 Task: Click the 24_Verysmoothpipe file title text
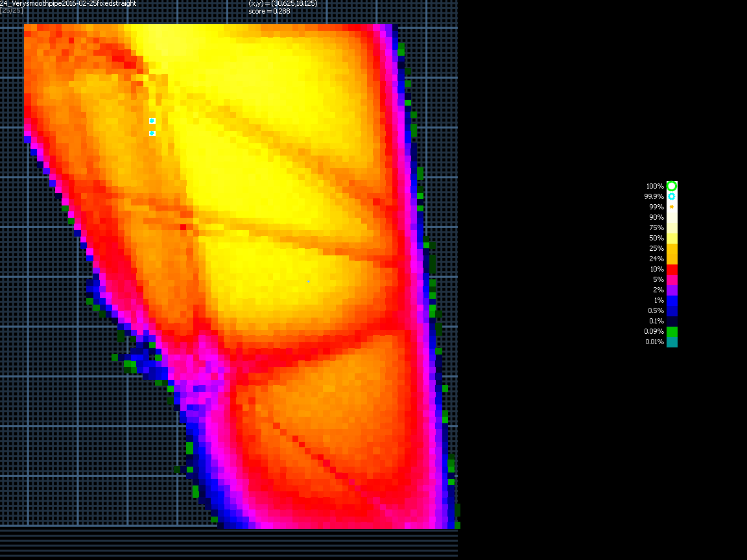coord(68,4)
